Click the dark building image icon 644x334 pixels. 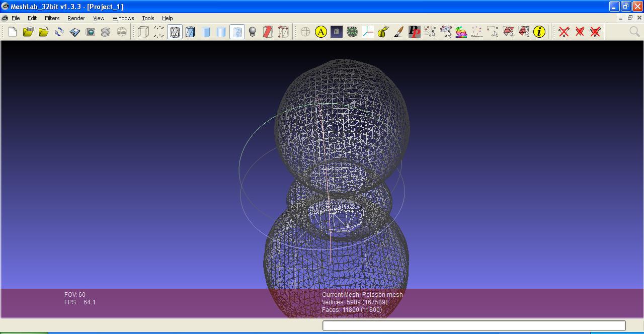click(337, 32)
